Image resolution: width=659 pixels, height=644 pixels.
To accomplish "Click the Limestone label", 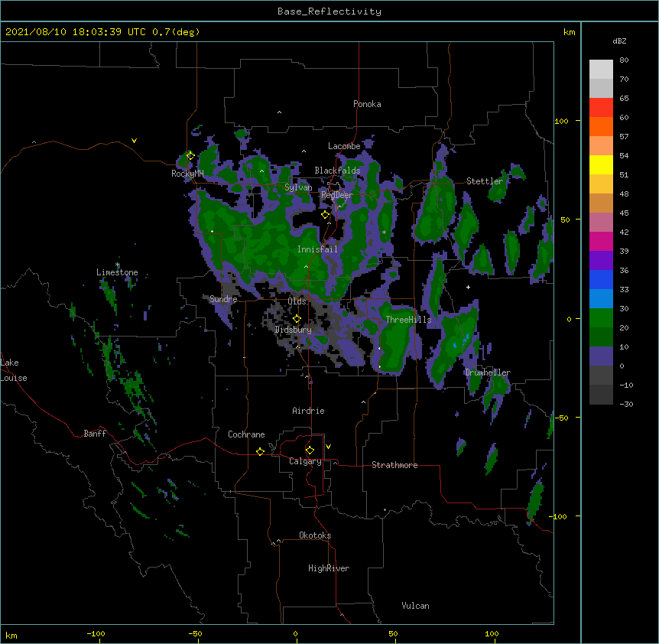I will 117,272.
